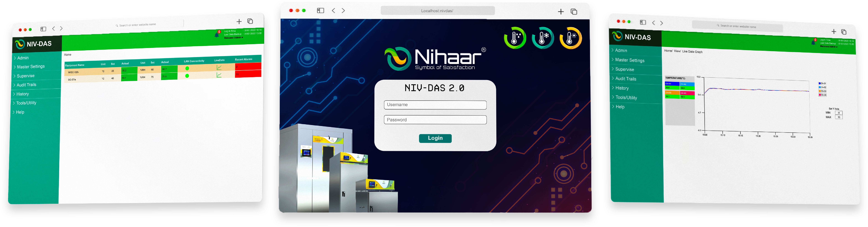Click the cooling snowflake thermometer icon
Screen dimensions: 868x227
click(543, 38)
